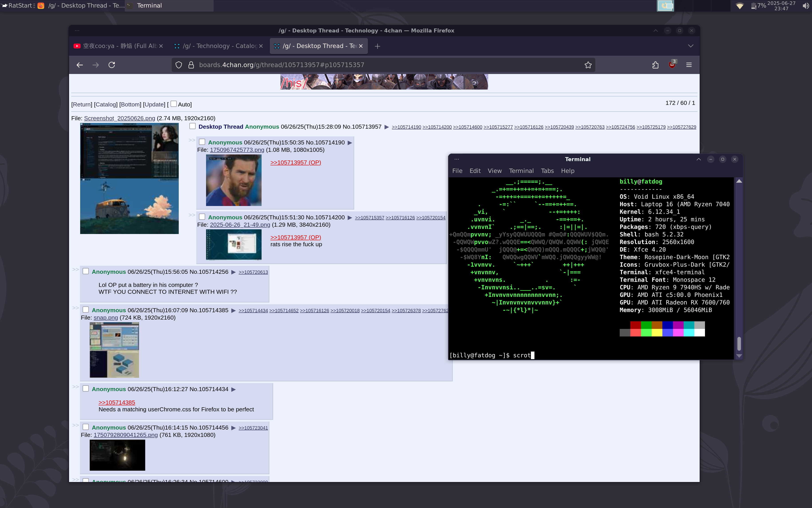The width and height of the screenshot is (812, 508).
Task: Open post menu arrow for No.105714190
Action: click(350, 143)
